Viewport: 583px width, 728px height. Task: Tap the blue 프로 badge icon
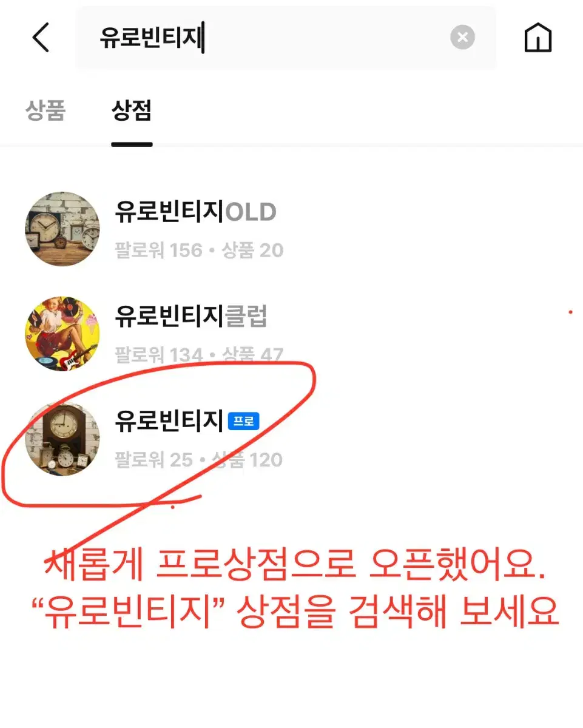(244, 422)
